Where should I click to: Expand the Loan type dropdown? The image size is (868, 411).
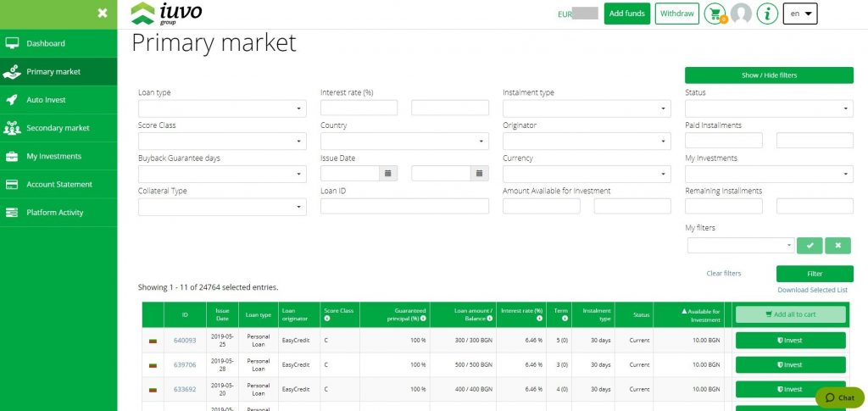[222, 108]
